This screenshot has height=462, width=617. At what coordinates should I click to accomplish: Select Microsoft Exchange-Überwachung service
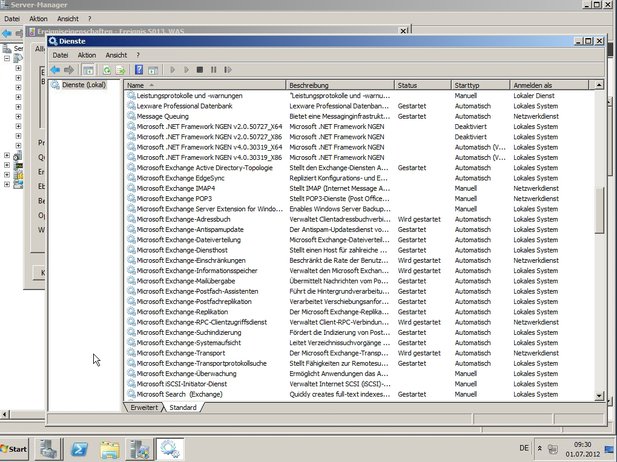187,373
